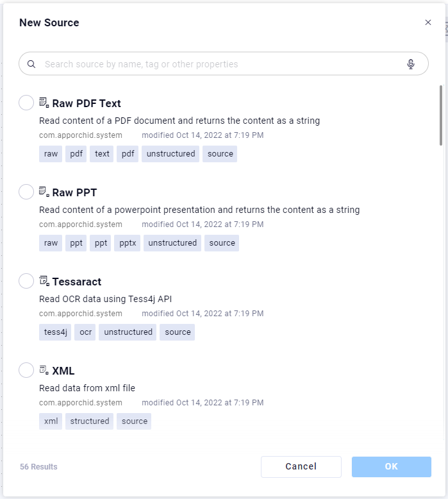Screen dimensions: 448x499
Task: Click the Tessaract source type icon
Action: coord(44,281)
